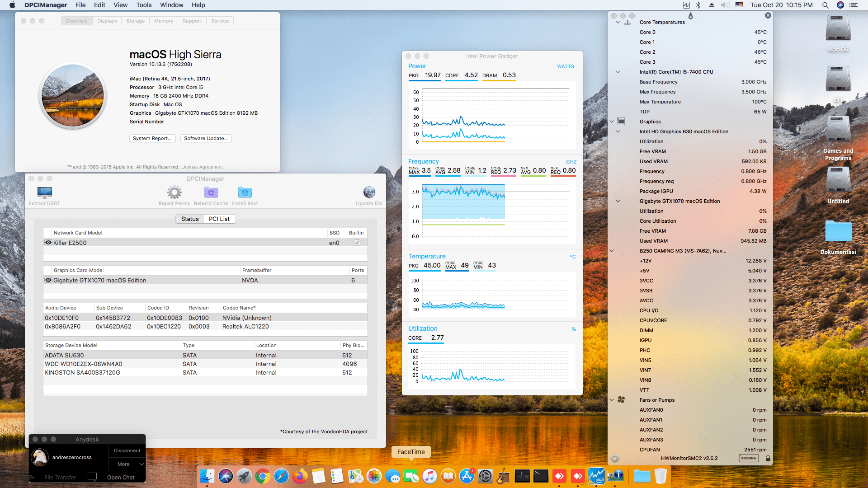This screenshot has height=488, width=868.
Task: Toggle the Builtin checkbox for Killer E2500
Action: [357, 243]
